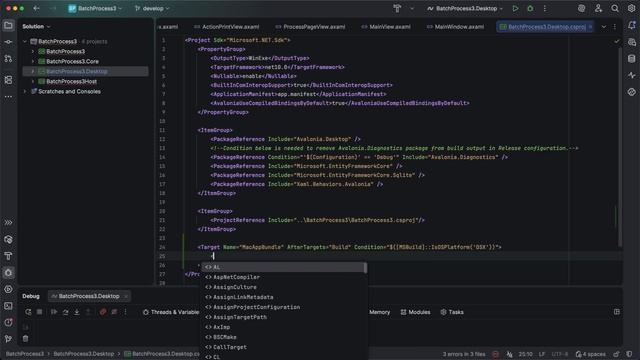Navigate back with the arrow in title bar

tap(36, 8)
